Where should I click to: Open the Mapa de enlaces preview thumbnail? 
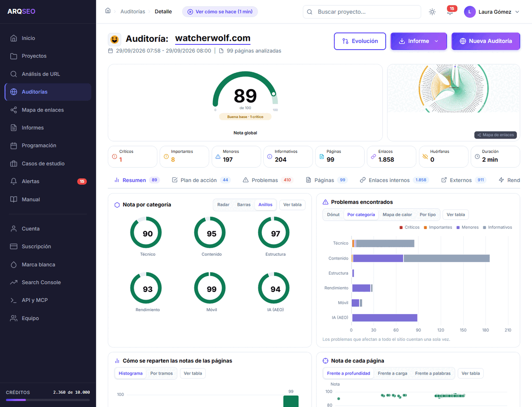454,103
